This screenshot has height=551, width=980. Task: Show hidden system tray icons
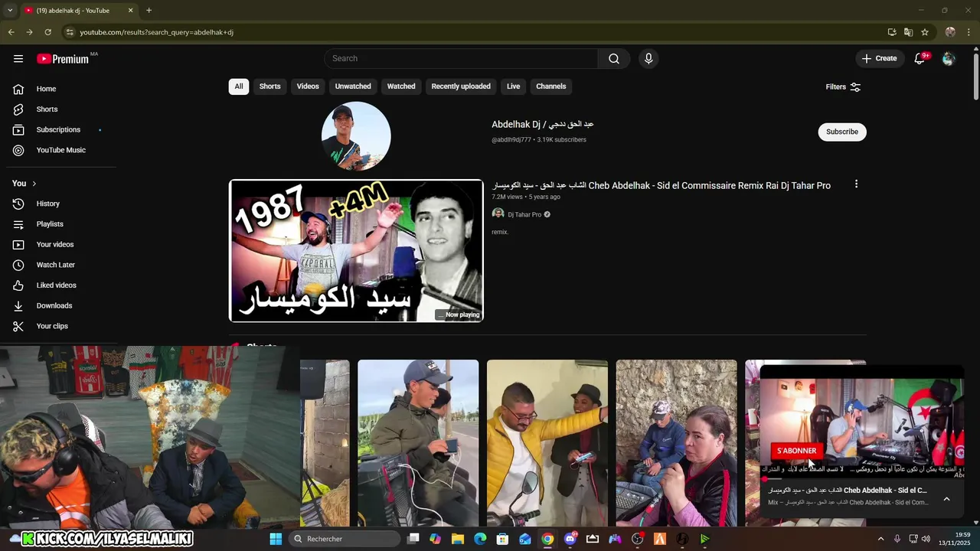coord(880,539)
